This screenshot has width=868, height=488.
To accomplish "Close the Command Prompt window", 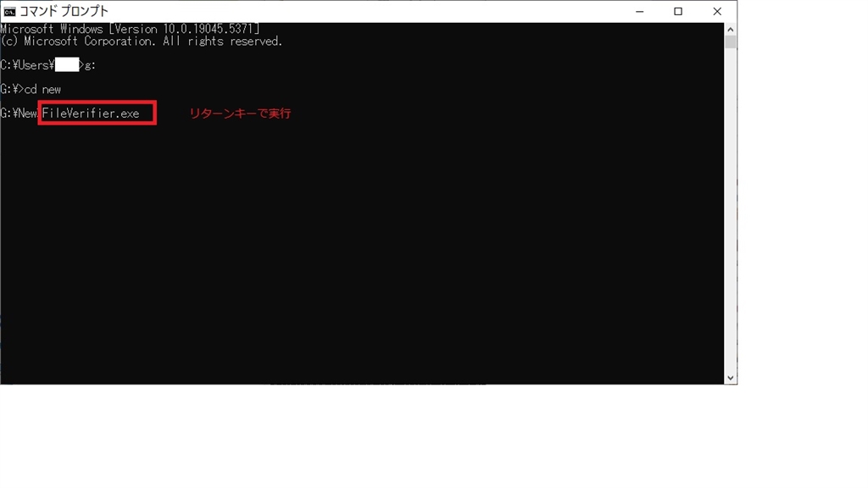I will (x=717, y=12).
